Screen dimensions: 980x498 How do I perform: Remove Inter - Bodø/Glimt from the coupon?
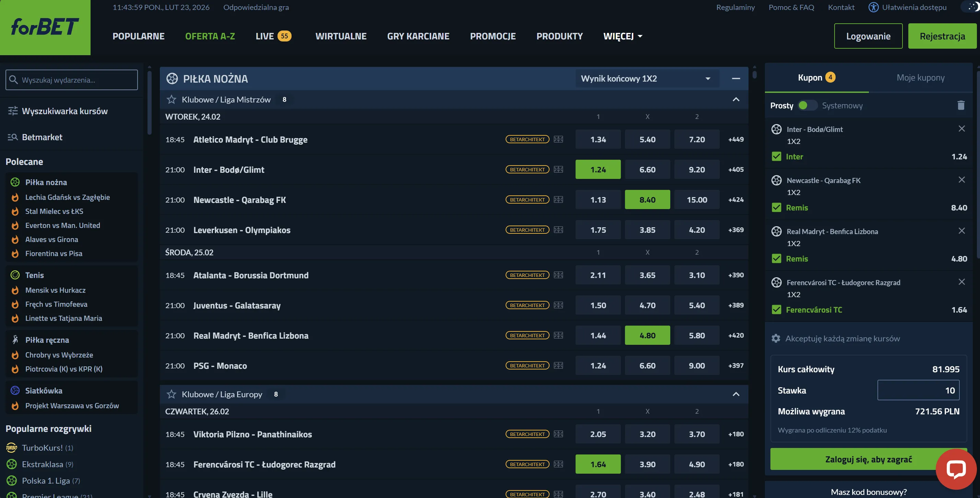tap(961, 129)
